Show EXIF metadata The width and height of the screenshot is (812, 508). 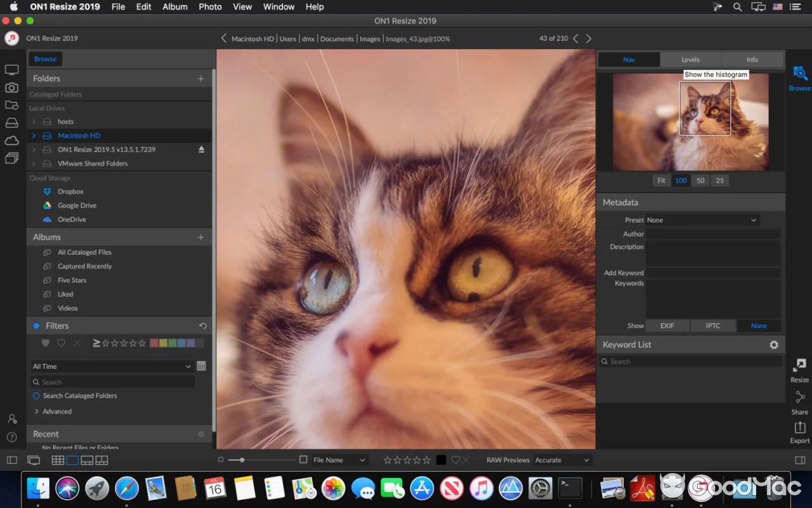pyautogui.click(x=667, y=326)
